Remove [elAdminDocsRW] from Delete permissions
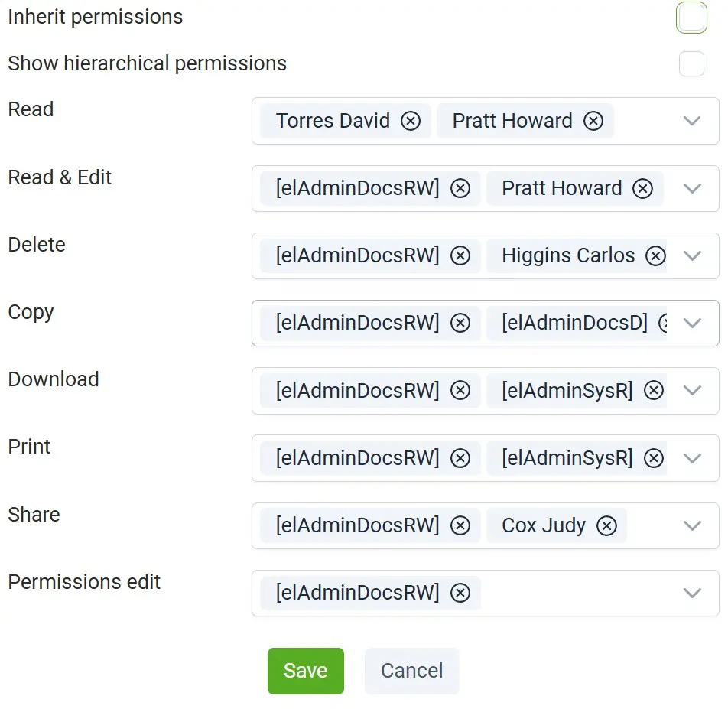Image resolution: width=728 pixels, height=709 pixels. [460, 255]
